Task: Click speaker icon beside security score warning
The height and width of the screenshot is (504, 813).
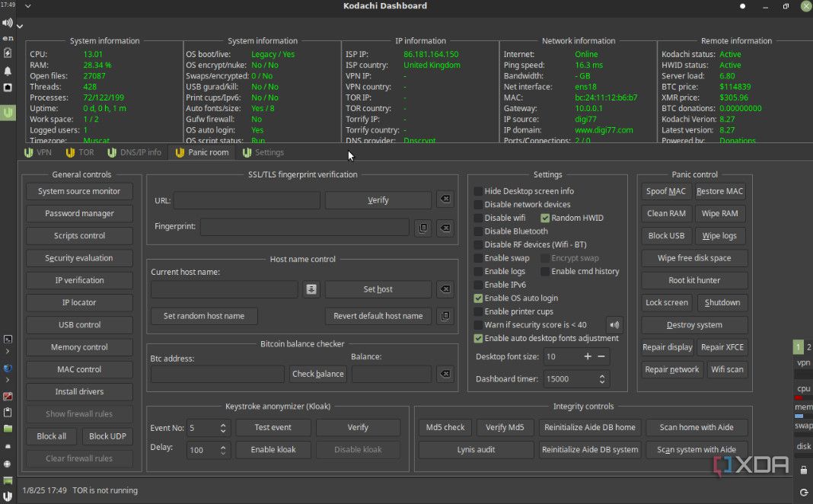Action: coord(614,325)
